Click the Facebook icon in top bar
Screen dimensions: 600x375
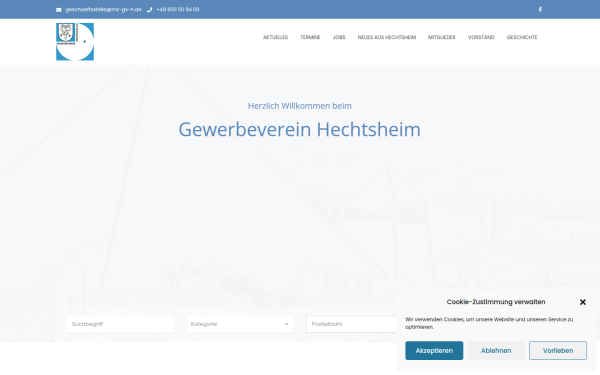pos(540,9)
